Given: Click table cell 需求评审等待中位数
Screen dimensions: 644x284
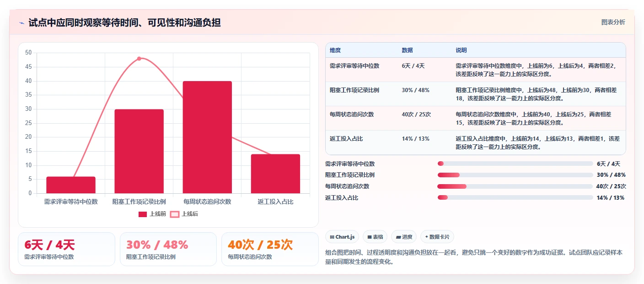Looking at the screenshot, I should [x=354, y=66].
